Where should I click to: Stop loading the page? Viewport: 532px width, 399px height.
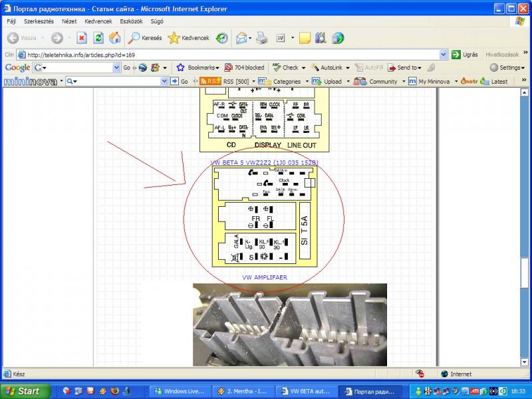coord(81,38)
